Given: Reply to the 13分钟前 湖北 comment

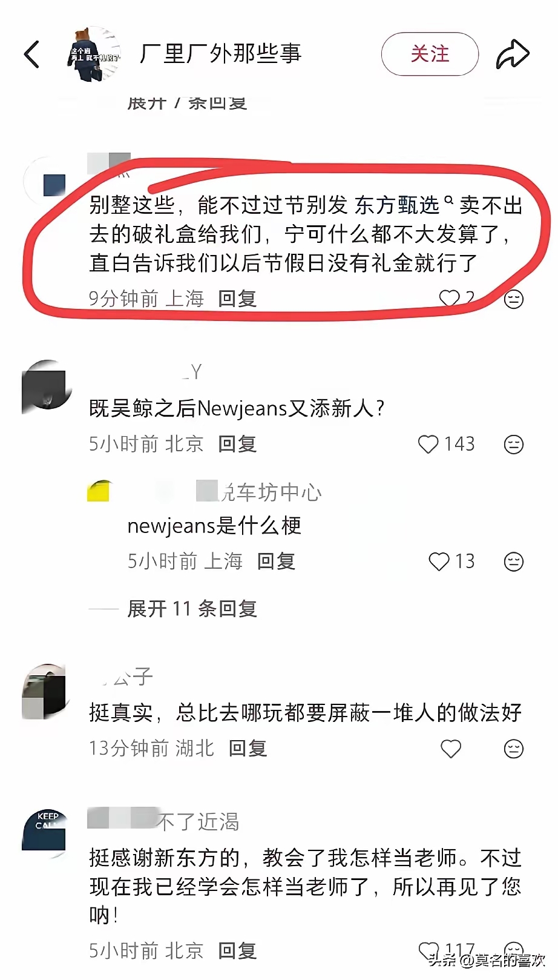Looking at the screenshot, I should click(248, 748).
